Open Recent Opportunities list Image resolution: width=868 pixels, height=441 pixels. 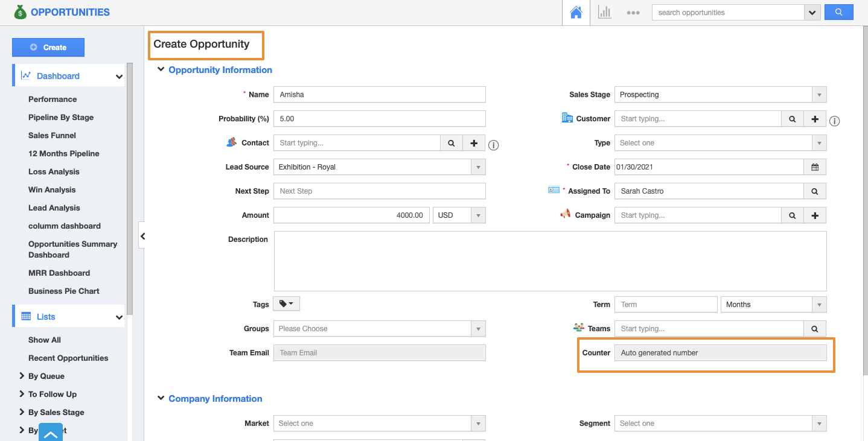click(x=68, y=358)
